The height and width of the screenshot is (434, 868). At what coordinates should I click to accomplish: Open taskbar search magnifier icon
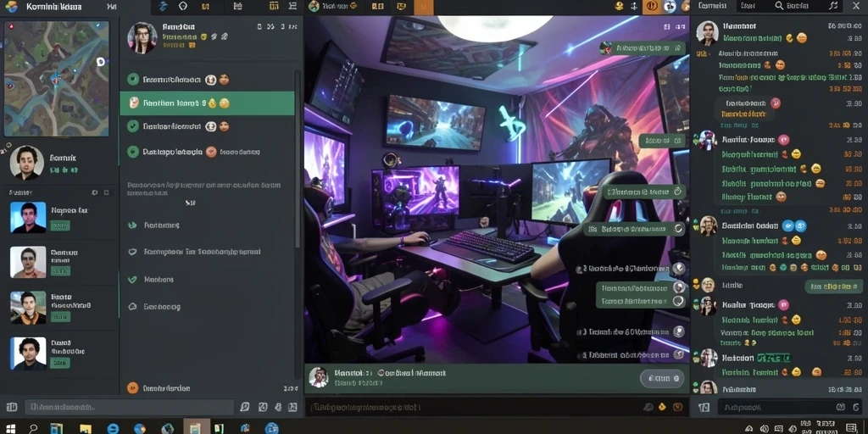(x=33, y=428)
